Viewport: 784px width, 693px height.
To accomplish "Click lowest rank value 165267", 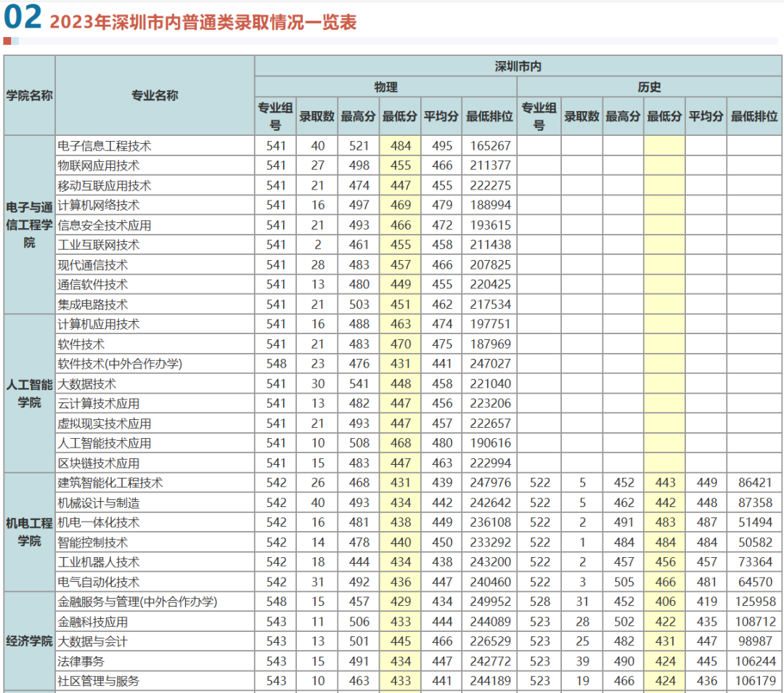I will 490,145.
